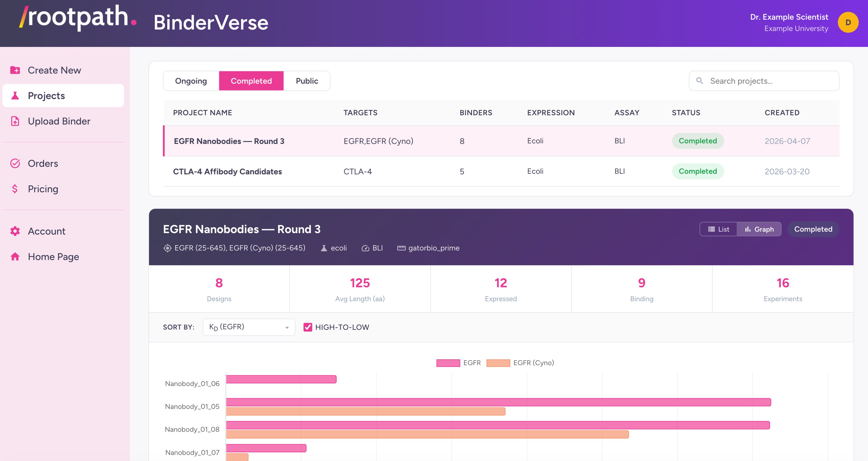
Task: Open Orders in the sidebar
Action: pos(63,163)
